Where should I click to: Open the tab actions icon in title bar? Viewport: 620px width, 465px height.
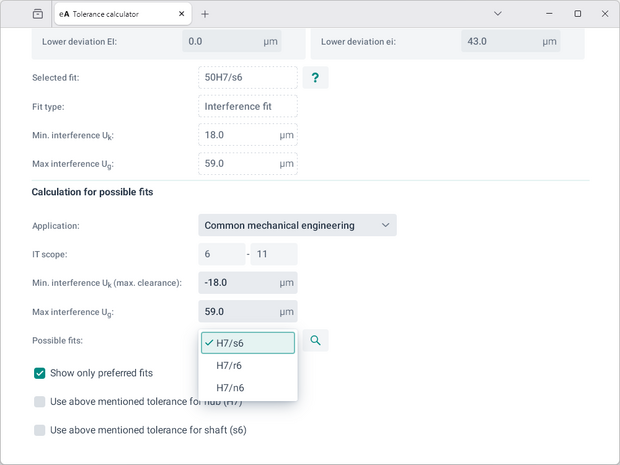click(x=38, y=14)
